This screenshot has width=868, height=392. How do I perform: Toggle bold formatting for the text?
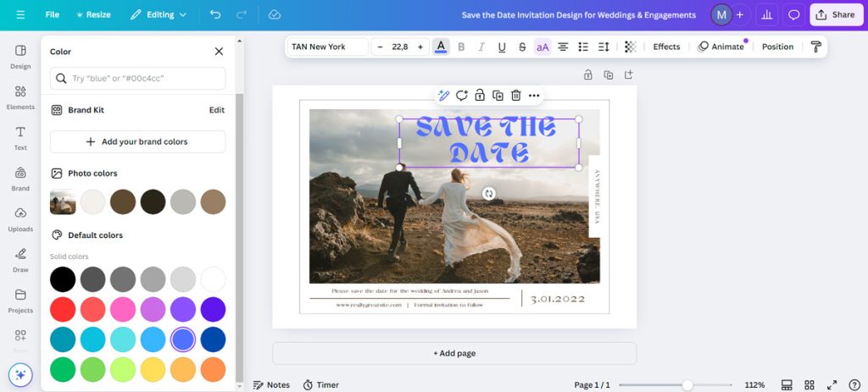coord(461,47)
